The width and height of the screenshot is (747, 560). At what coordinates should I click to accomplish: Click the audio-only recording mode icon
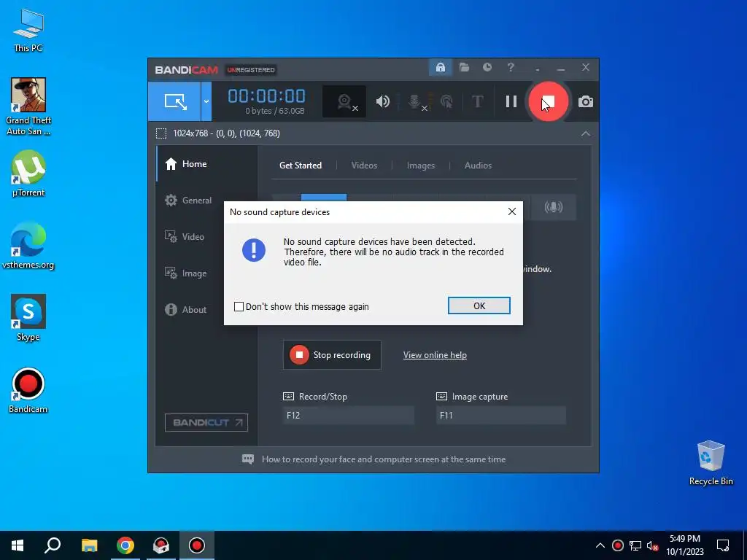553,207
